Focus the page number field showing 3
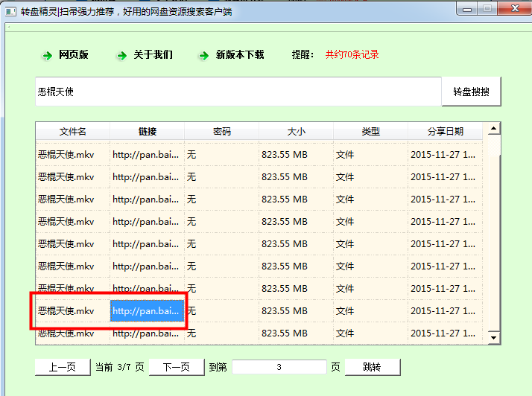532x396 pixels. [x=279, y=367]
